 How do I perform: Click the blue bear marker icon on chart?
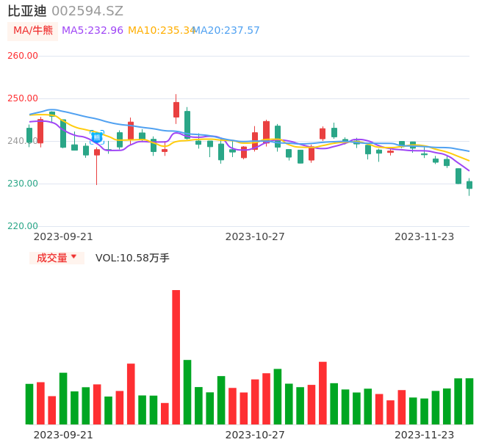(x=96, y=137)
